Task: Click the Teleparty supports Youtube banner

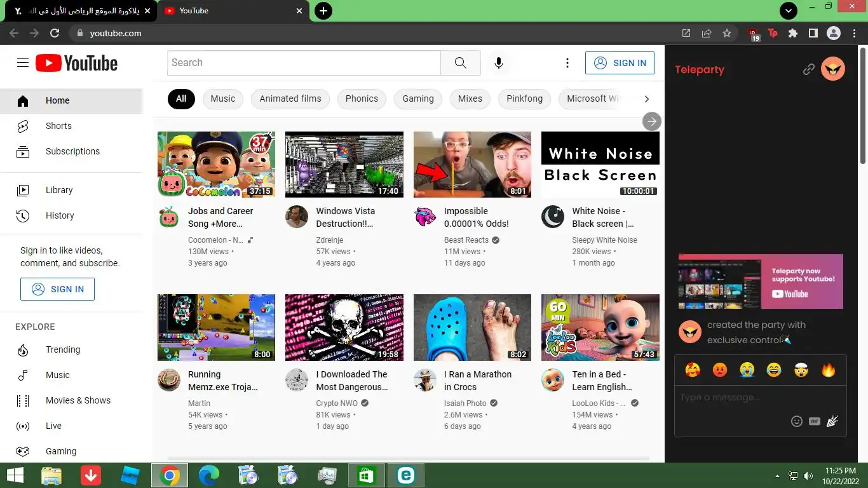Action: point(761,281)
